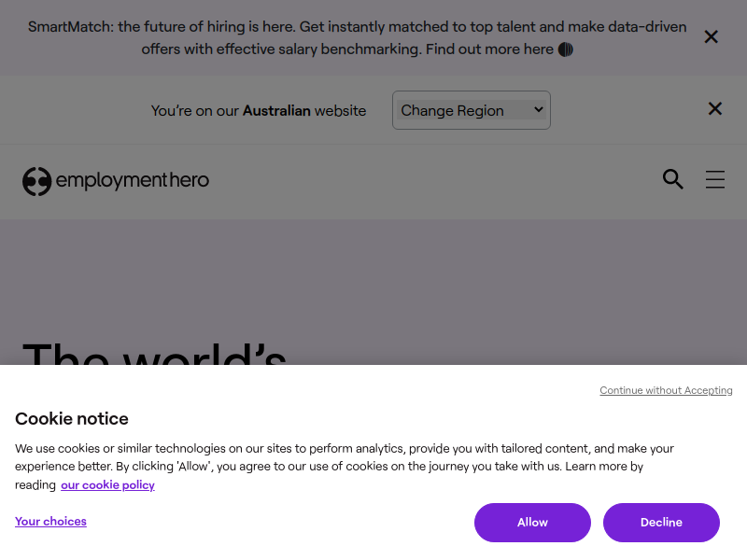Screen dimensions: 747x560
Task: Decline cookies in the cookie notice
Action: pos(661,523)
